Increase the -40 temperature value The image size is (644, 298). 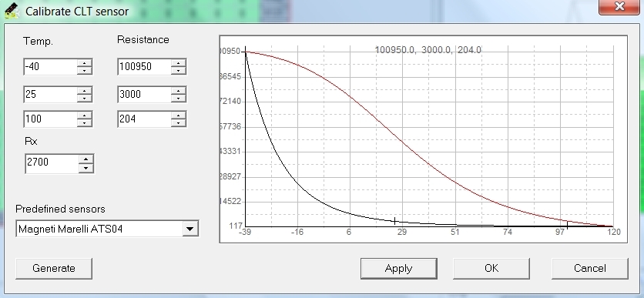(84, 63)
